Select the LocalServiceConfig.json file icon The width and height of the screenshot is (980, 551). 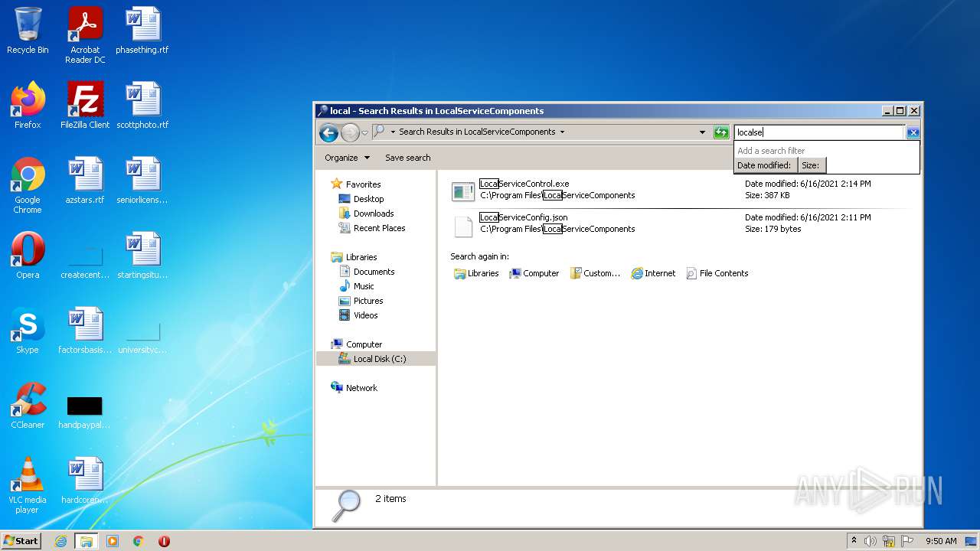point(463,227)
